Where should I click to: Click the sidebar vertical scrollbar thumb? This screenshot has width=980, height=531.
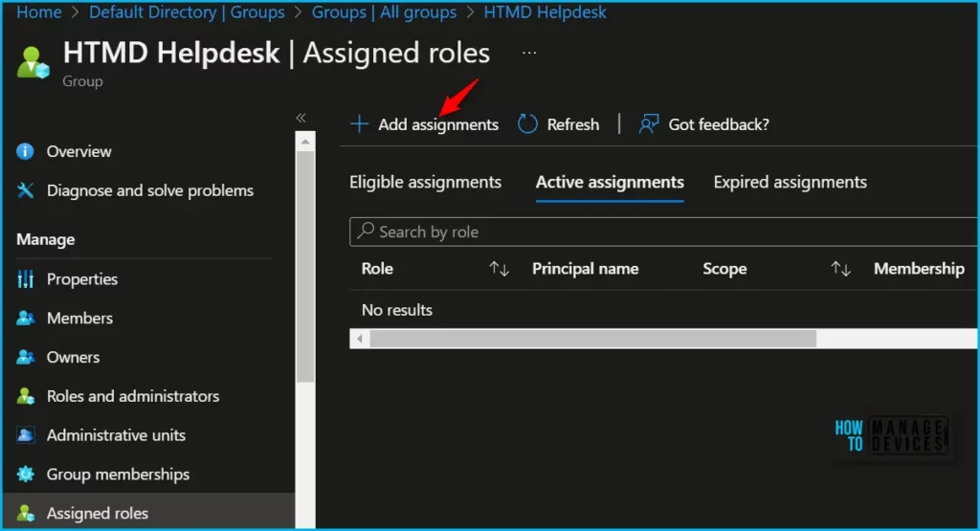tap(305, 267)
